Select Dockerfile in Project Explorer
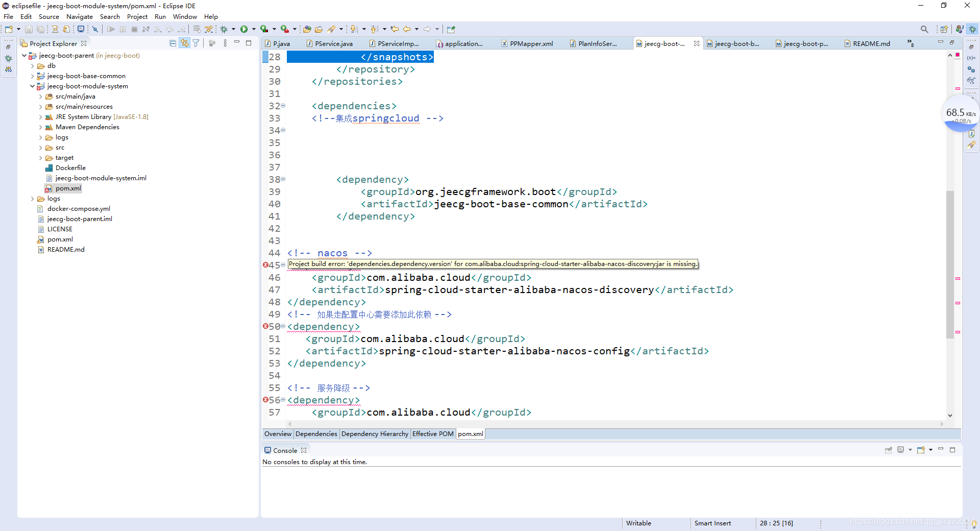Screen dimensions: 980x531 70,168
